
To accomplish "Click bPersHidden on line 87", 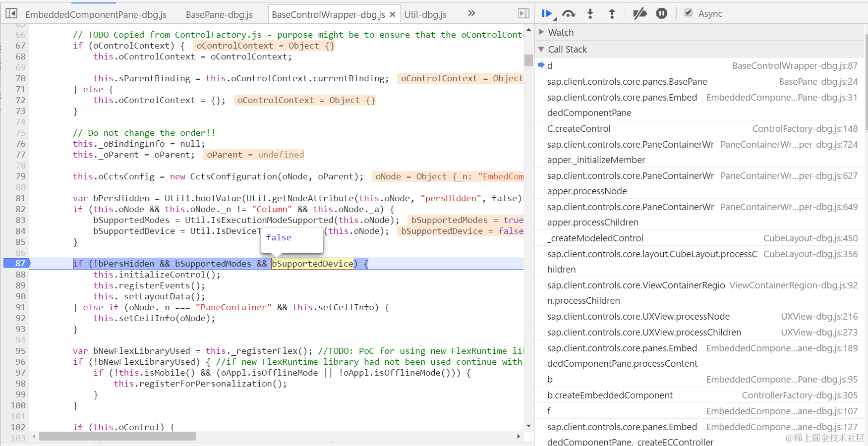I will [126, 264].
